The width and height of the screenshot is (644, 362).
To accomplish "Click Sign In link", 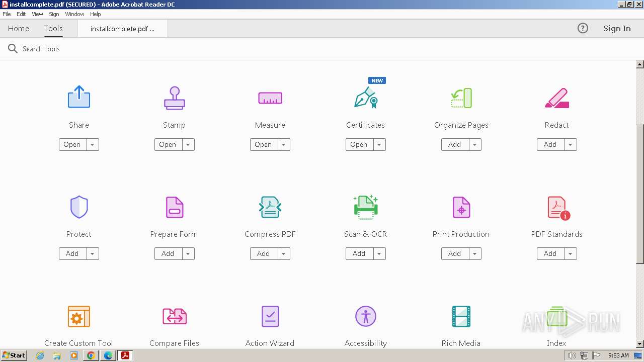I will point(617,29).
